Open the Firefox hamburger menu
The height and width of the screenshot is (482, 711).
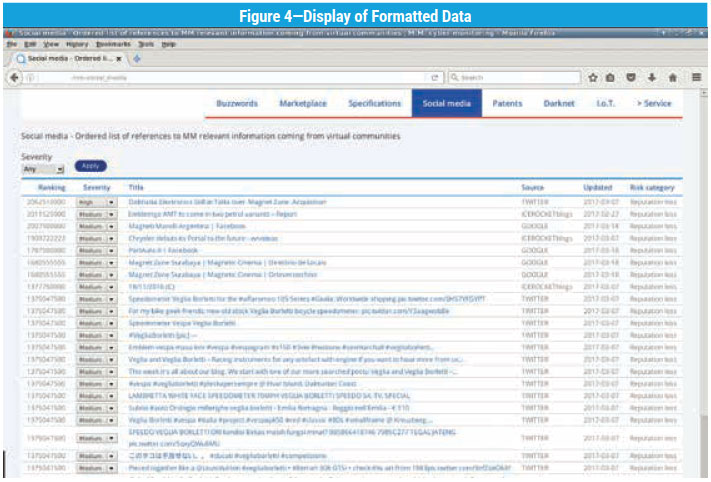click(696, 78)
